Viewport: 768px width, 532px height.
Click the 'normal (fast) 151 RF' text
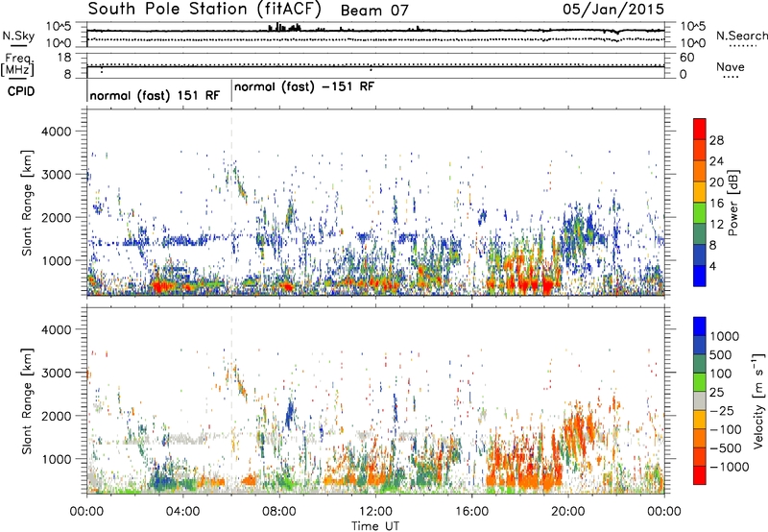pos(155,95)
